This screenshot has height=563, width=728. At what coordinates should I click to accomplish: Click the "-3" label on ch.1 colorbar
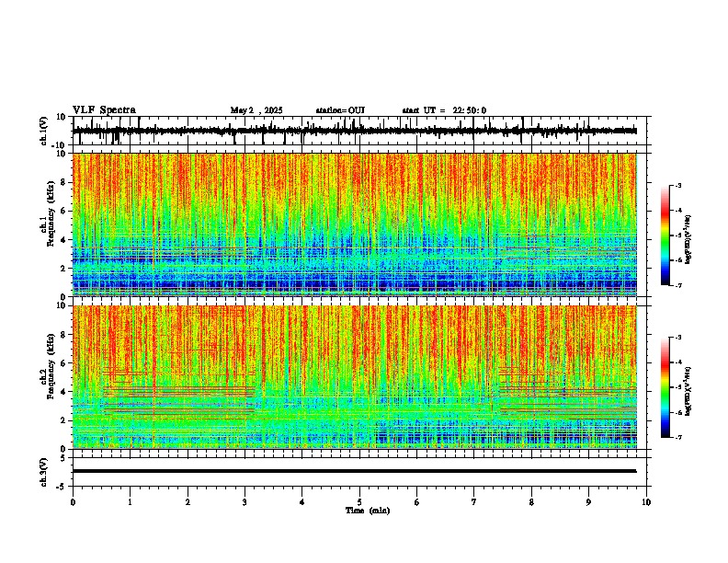coord(677,185)
